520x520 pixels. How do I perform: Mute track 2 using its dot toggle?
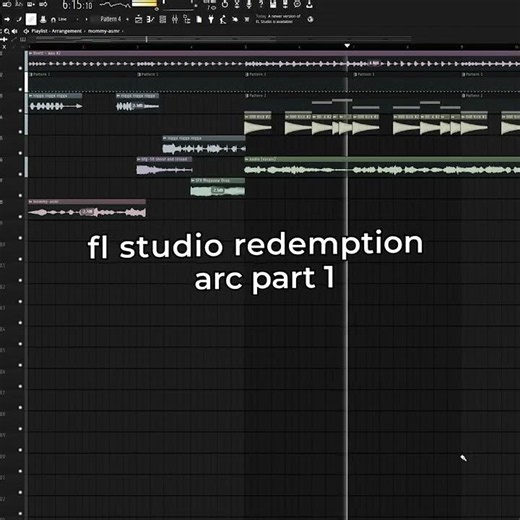tap(20, 89)
